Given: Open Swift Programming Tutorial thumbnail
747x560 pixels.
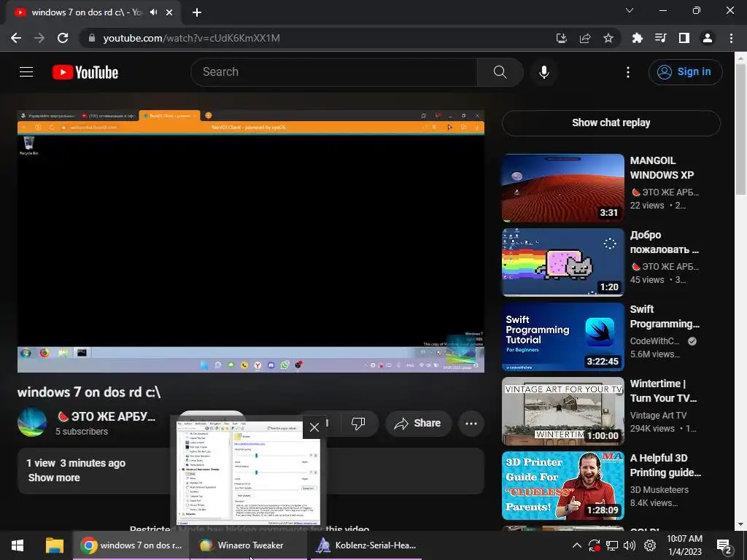Looking at the screenshot, I should click(563, 337).
